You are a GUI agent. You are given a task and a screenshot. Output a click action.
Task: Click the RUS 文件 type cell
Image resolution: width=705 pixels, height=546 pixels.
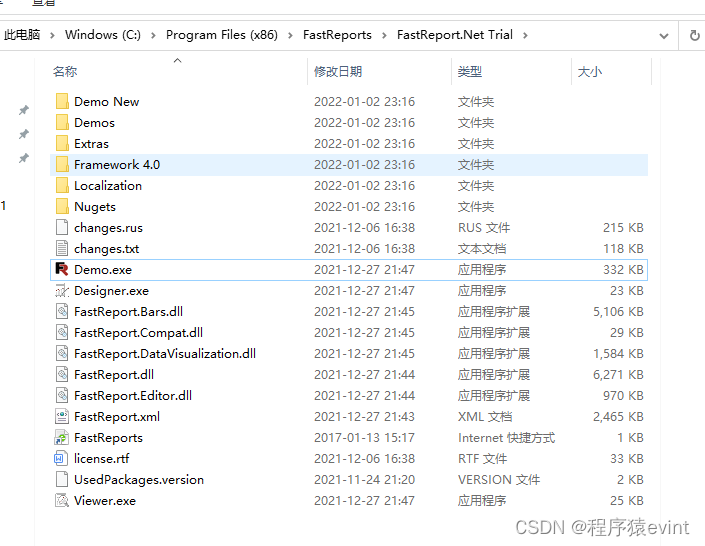[x=484, y=228]
